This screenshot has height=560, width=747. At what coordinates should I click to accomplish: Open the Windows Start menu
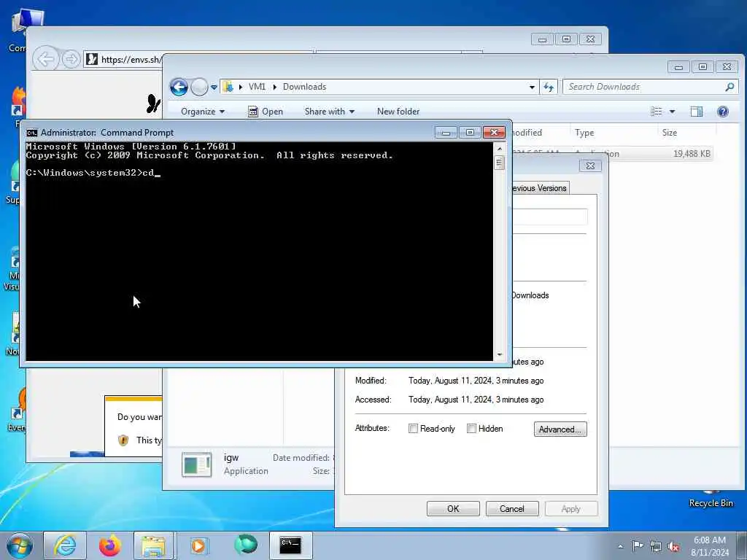click(x=20, y=545)
